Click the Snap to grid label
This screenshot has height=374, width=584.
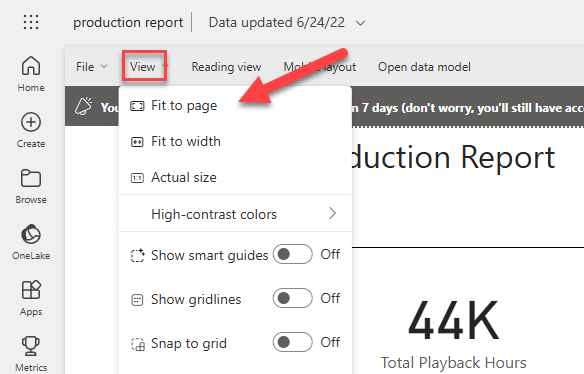188,343
